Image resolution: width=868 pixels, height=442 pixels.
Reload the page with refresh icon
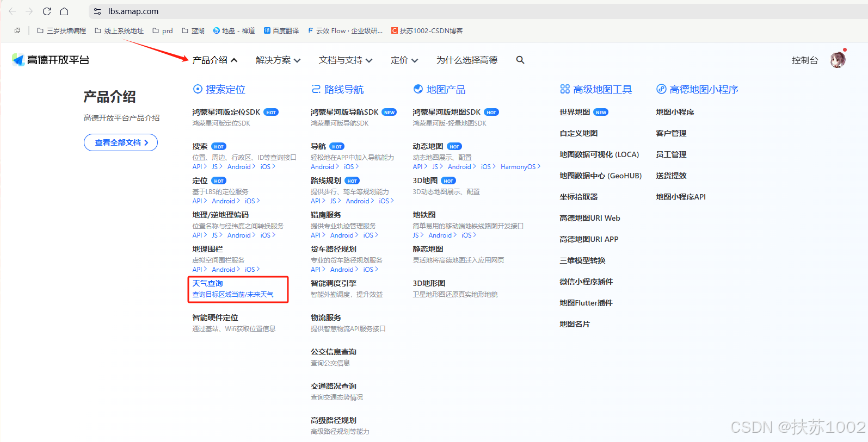pos(47,11)
